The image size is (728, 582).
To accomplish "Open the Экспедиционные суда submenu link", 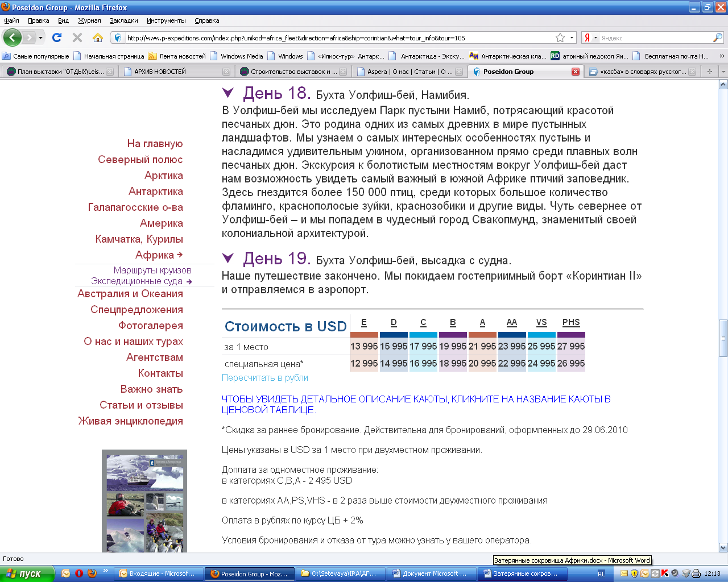I will [x=137, y=281].
